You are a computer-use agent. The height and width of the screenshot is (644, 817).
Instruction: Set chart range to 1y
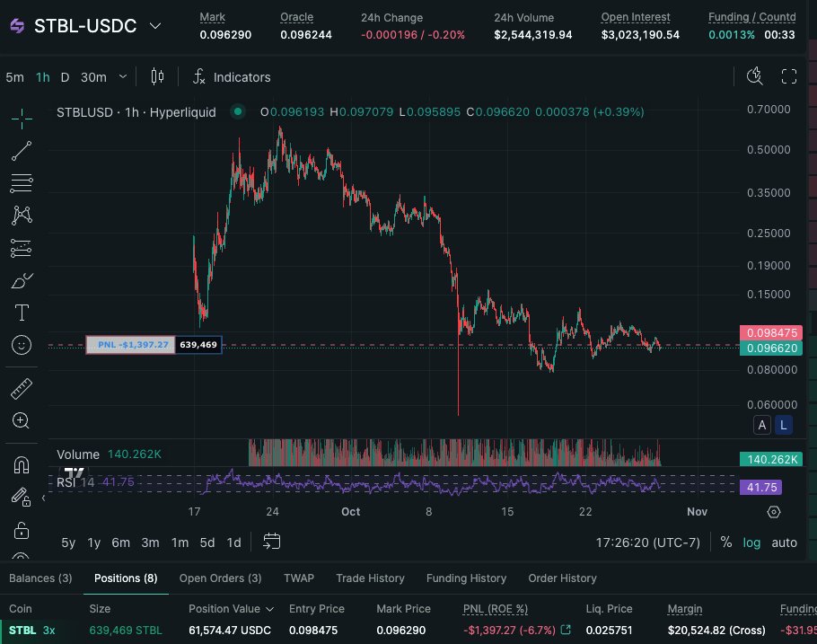coord(93,543)
